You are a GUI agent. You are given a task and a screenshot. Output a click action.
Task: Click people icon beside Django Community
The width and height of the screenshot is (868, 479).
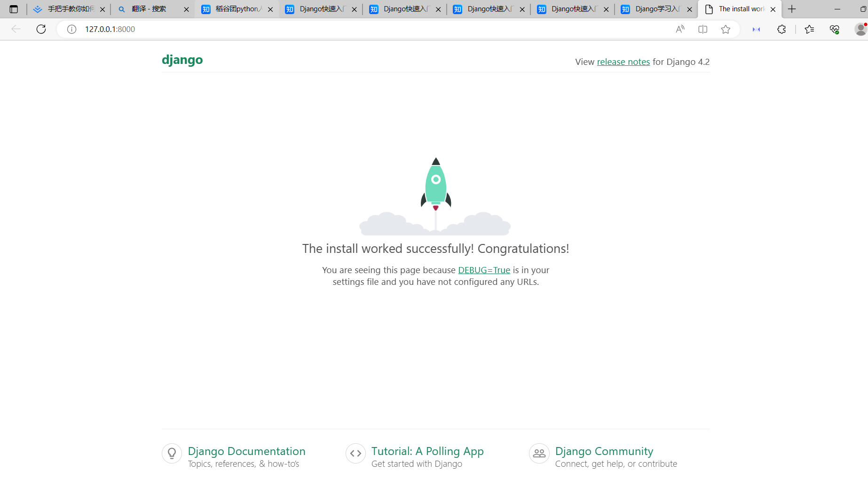point(539,454)
